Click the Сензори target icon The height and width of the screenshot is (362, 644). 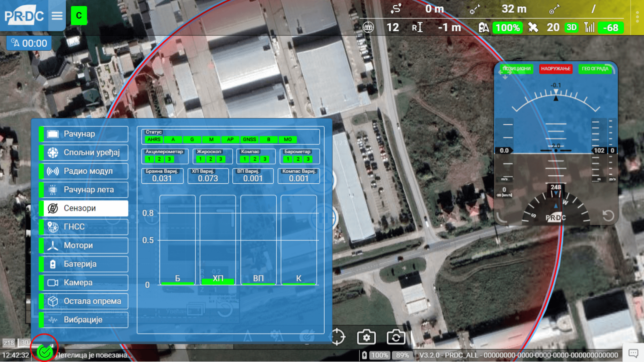click(53, 208)
